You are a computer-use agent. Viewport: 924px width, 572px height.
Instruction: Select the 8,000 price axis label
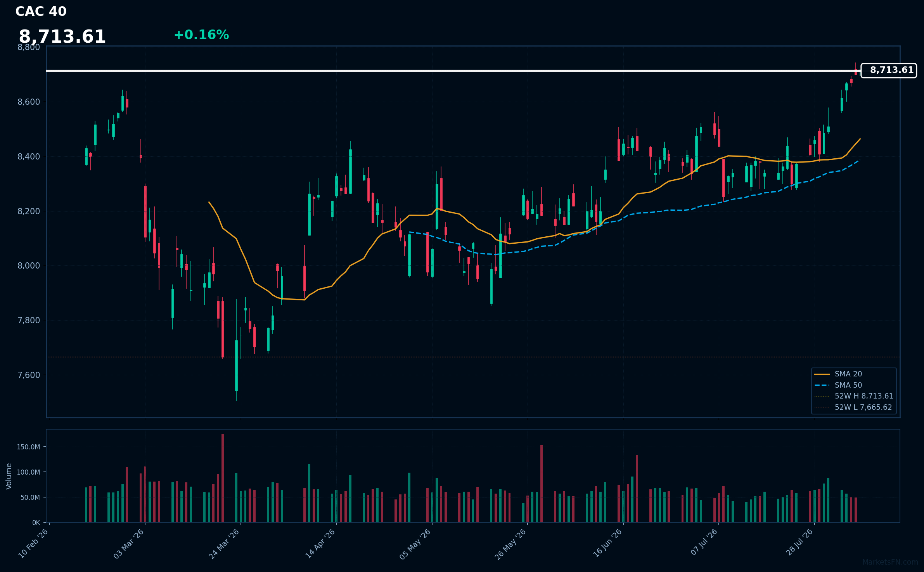[29, 266]
